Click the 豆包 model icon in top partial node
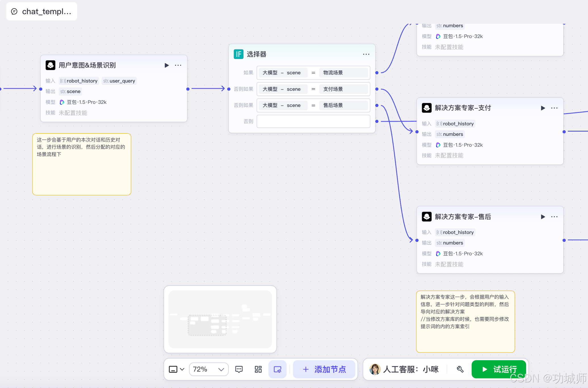Screen dimensions: 588x388 pos(438,36)
